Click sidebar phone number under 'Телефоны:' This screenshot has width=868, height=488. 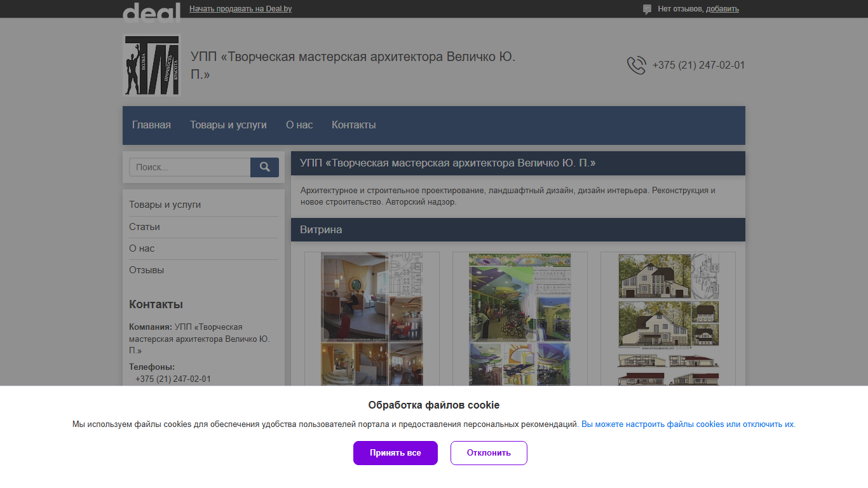pyautogui.click(x=173, y=379)
